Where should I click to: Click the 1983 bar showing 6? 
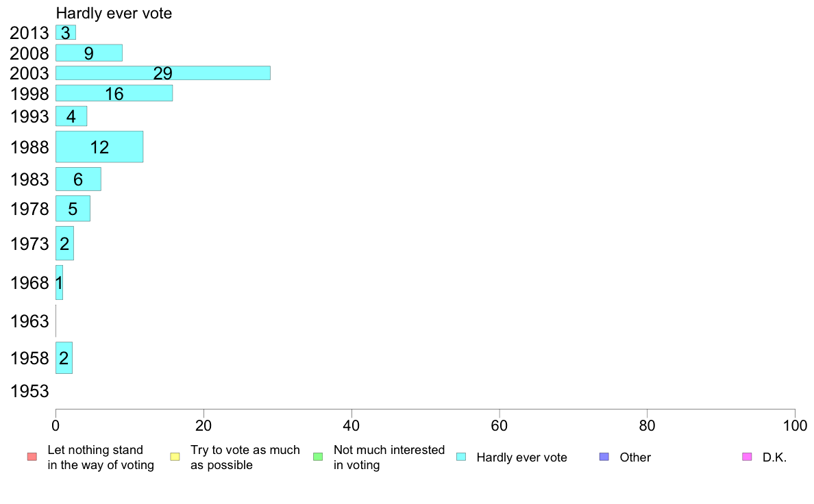tap(78, 179)
